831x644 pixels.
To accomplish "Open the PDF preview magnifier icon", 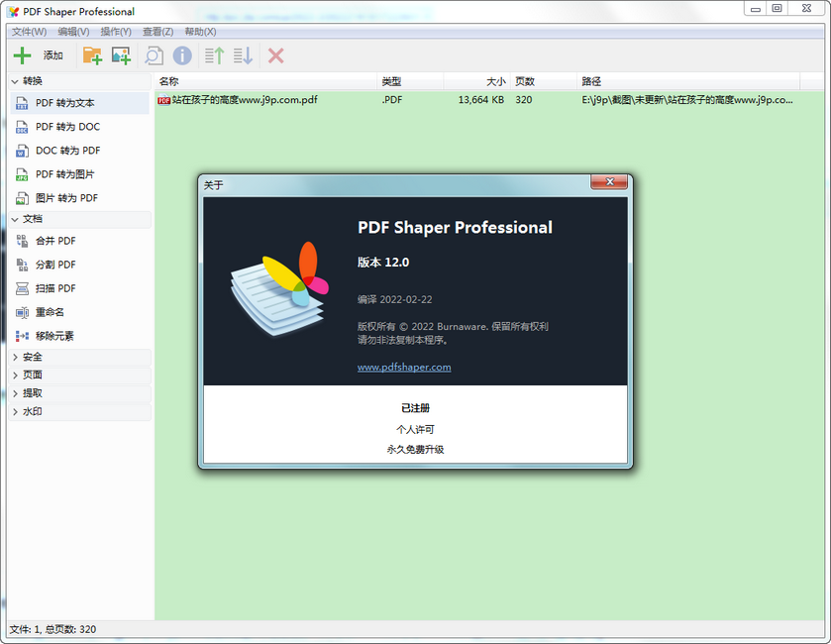I will click(x=154, y=55).
